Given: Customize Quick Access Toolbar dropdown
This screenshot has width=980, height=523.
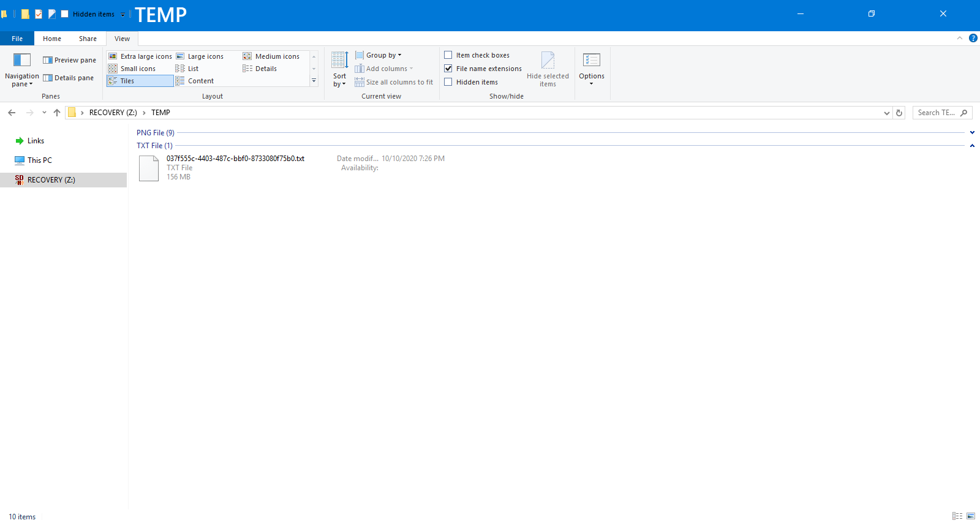Looking at the screenshot, I should 123,14.
